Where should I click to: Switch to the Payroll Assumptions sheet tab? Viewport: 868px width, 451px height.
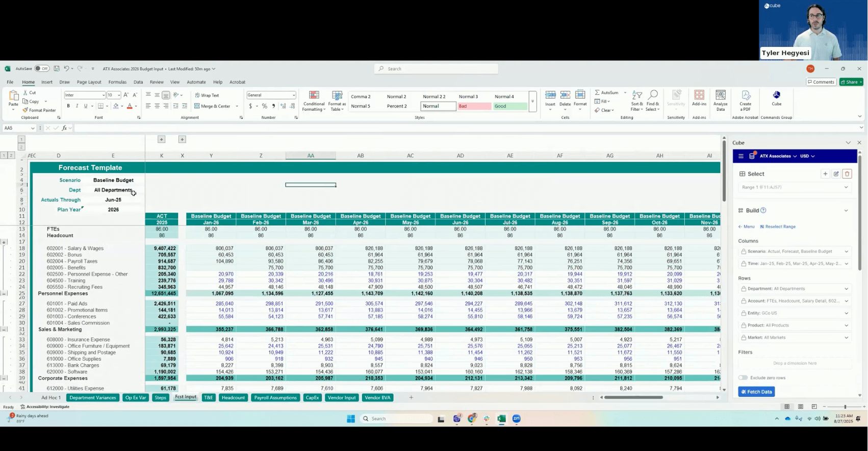coord(275,397)
